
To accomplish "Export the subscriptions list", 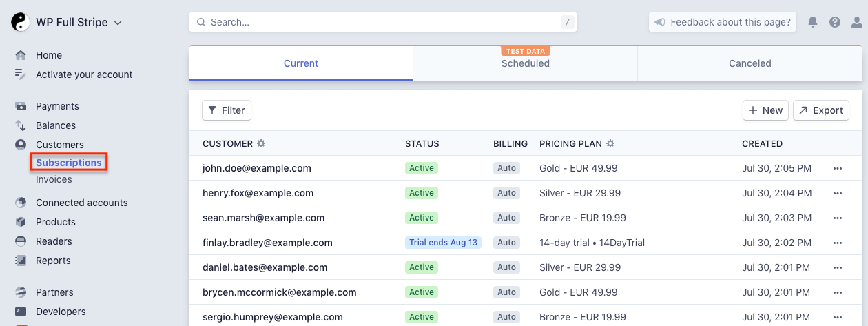I will pos(821,110).
